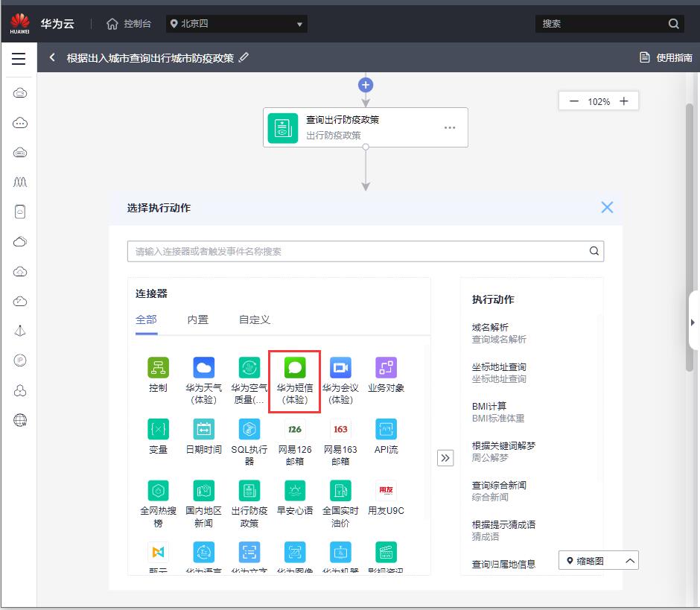Switch to the 自定义 tab

(255, 320)
